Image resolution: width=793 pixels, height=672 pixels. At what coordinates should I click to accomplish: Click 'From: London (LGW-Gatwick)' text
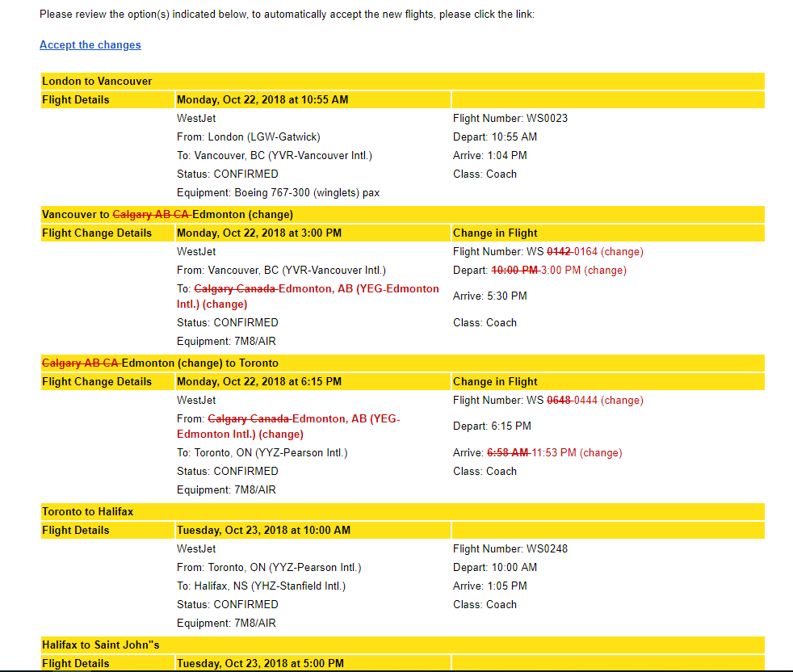(x=249, y=137)
